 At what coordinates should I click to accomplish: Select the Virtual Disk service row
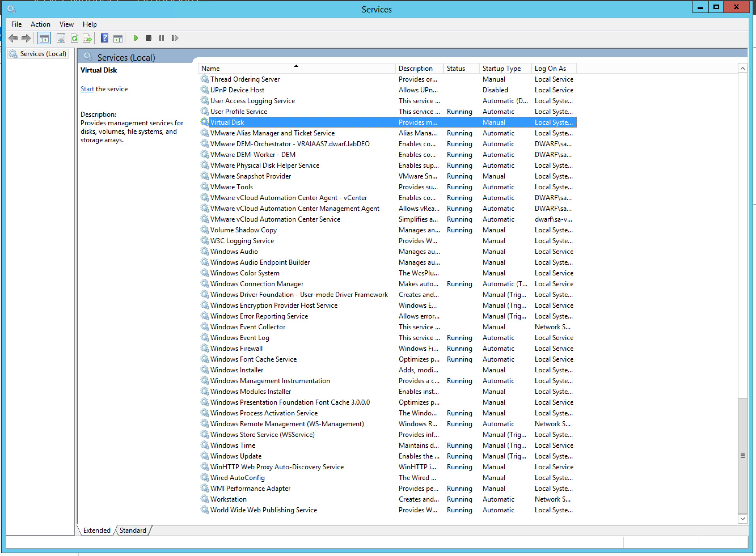point(388,122)
